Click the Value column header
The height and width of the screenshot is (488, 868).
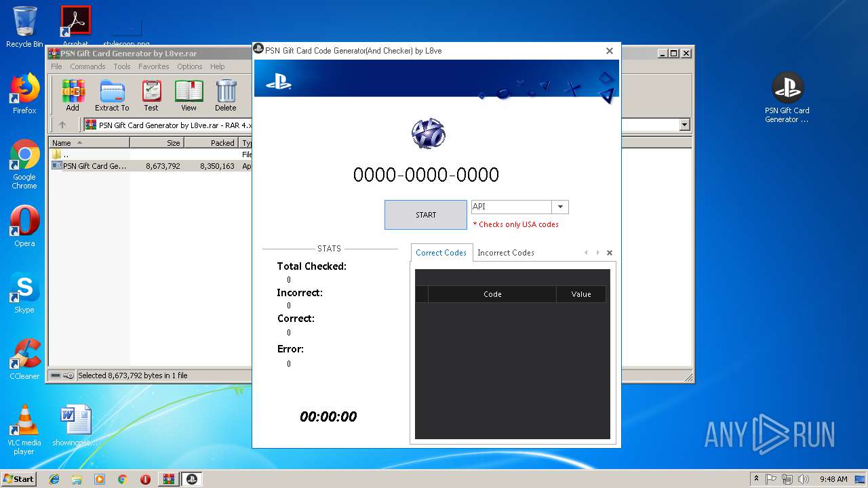click(x=581, y=294)
